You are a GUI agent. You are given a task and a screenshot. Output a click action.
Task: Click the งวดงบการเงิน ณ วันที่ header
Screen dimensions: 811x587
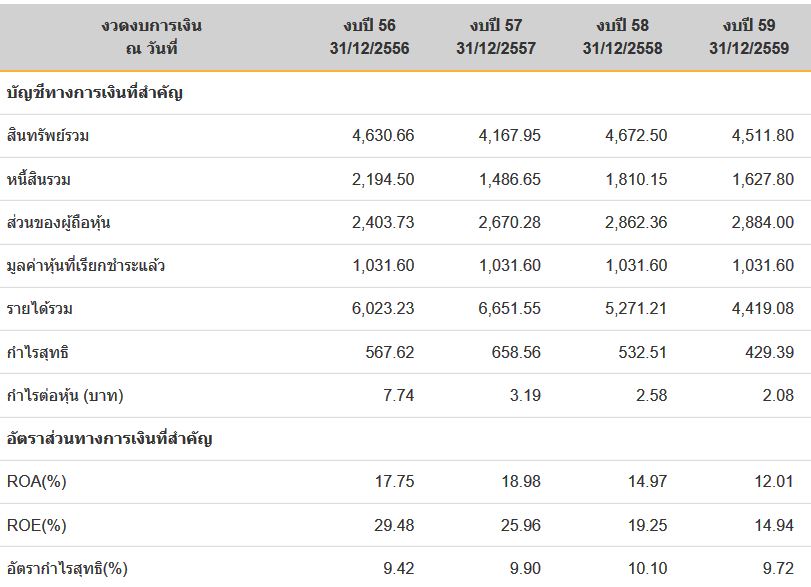[152, 36]
